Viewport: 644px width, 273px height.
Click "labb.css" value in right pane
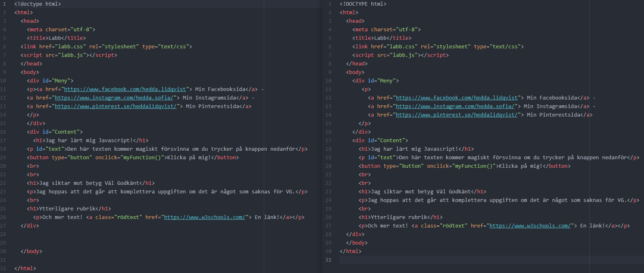(x=402, y=47)
